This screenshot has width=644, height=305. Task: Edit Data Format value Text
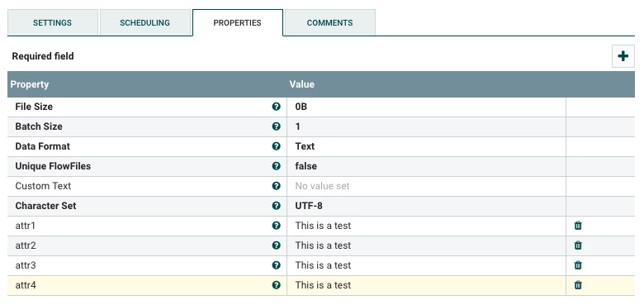(x=426, y=146)
